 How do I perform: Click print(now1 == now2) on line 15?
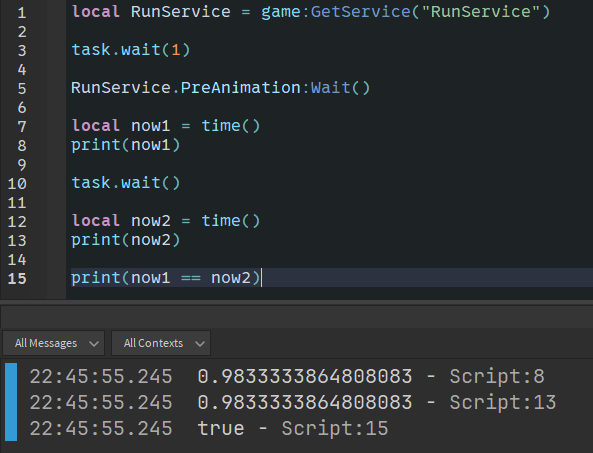pyautogui.click(x=166, y=278)
